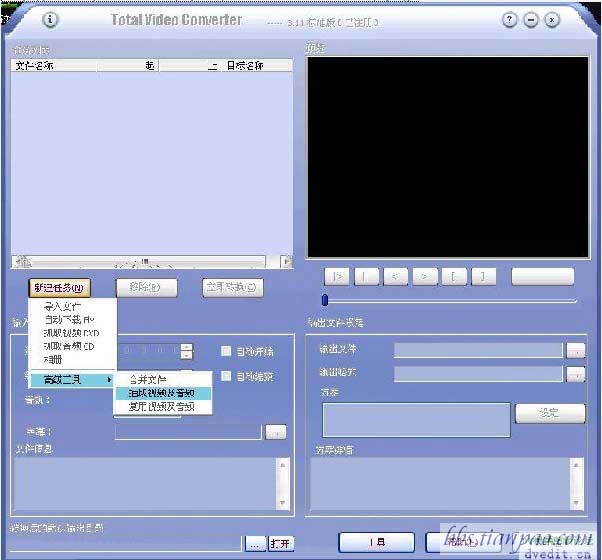
Task: Set start mark with the [ button
Action: tap(454, 276)
